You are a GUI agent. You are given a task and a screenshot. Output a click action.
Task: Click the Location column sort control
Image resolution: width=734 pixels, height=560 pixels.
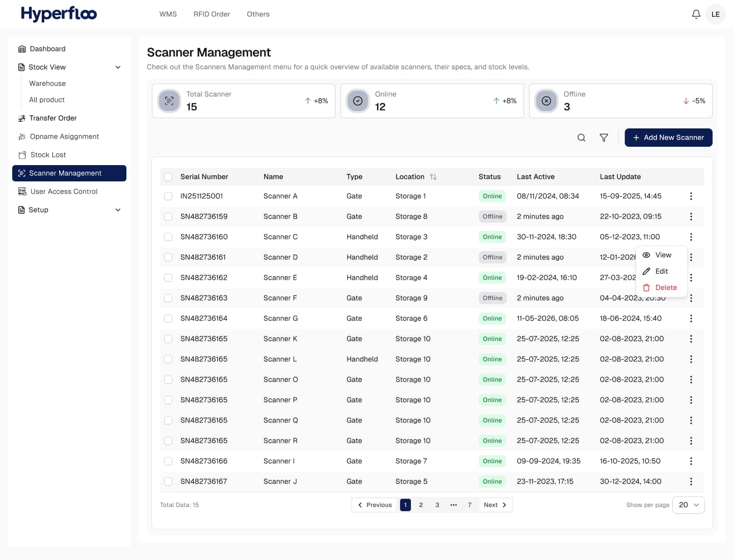[433, 177]
